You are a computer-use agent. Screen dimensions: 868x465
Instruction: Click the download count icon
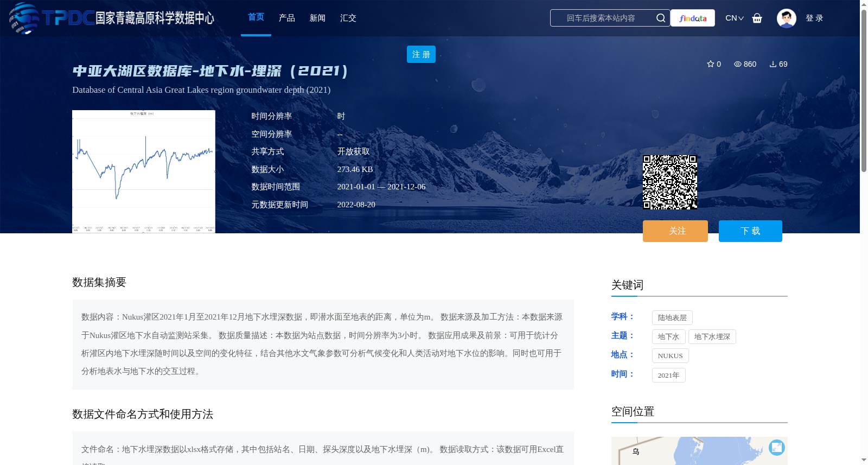click(x=773, y=64)
